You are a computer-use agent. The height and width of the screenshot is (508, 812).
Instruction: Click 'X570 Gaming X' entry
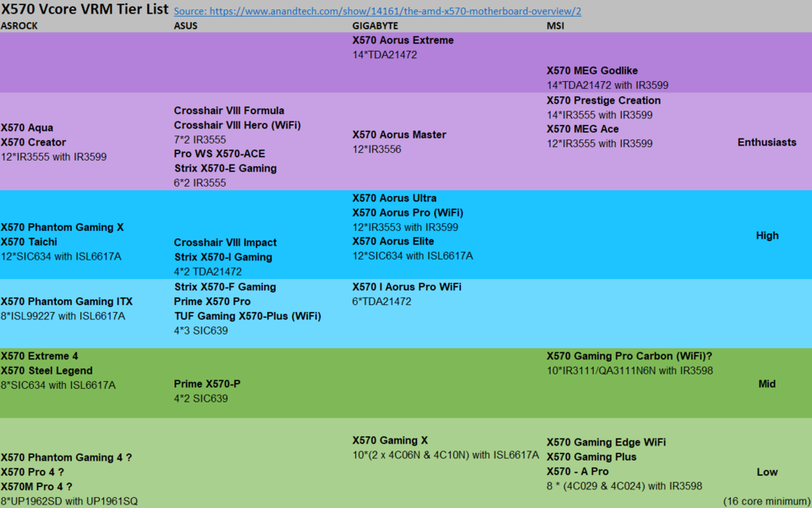pos(390,440)
